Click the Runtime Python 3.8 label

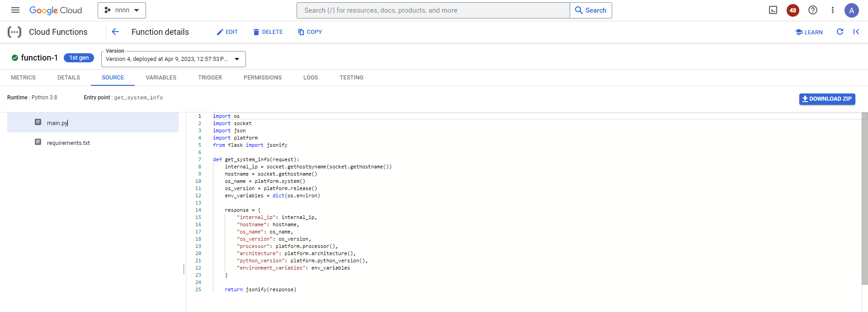[32, 98]
